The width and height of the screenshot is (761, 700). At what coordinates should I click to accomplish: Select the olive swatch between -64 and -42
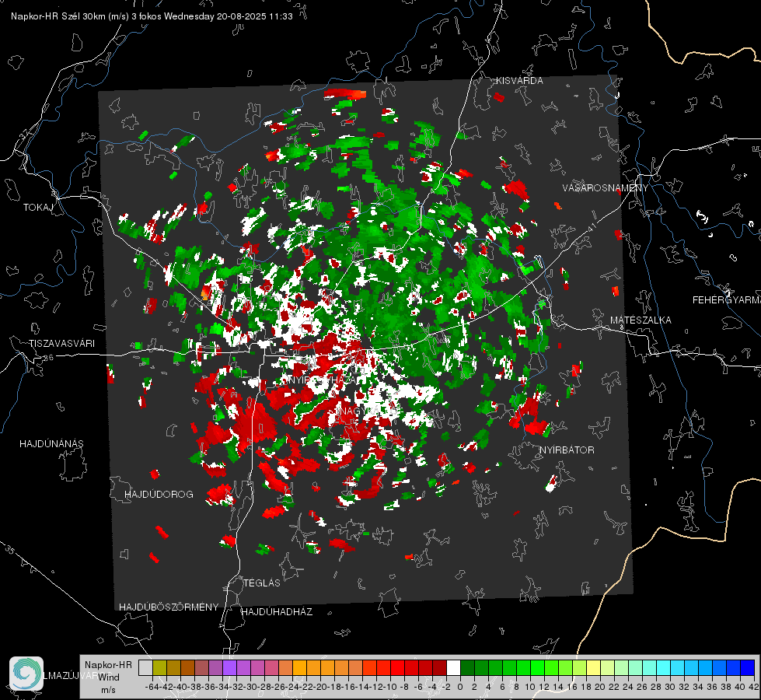click(x=159, y=667)
